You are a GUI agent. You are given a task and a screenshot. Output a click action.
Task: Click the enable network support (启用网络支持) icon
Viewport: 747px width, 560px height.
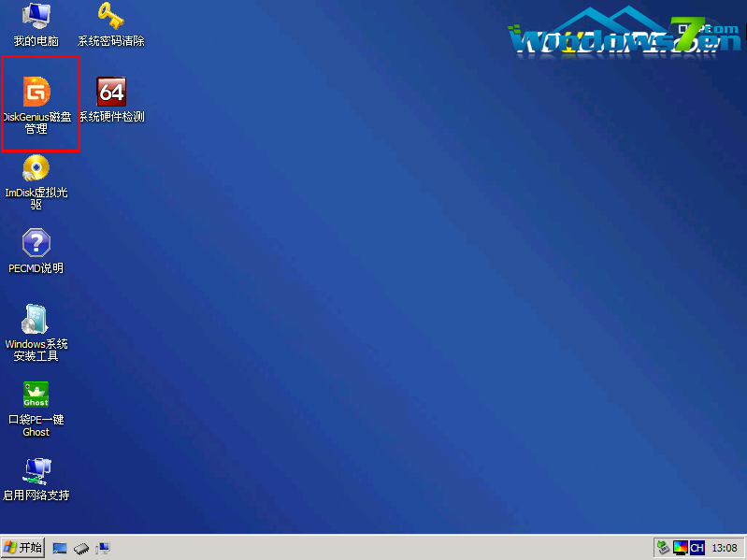click(x=36, y=469)
